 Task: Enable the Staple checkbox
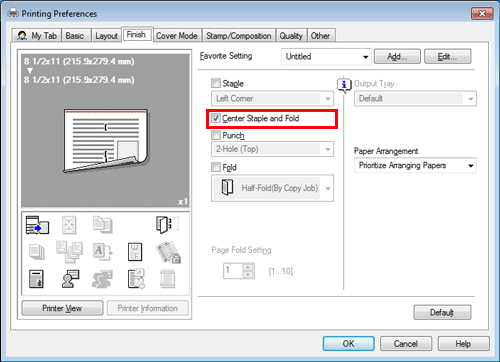pos(216,83)
